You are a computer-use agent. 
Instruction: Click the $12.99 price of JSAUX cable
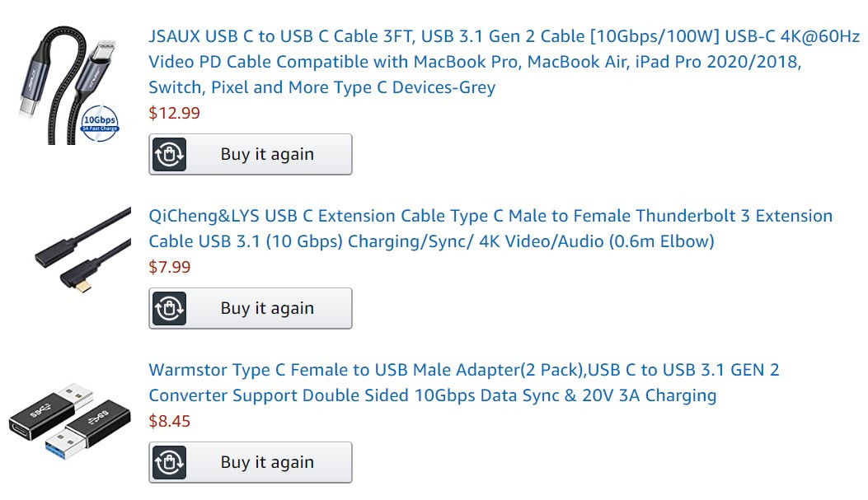[175, 113]
